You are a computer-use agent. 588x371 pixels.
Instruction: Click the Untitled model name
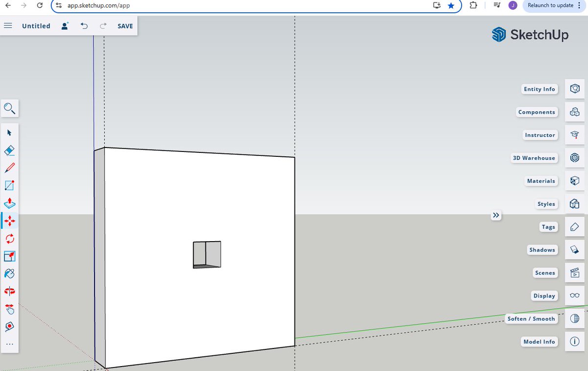click(36, 26)
